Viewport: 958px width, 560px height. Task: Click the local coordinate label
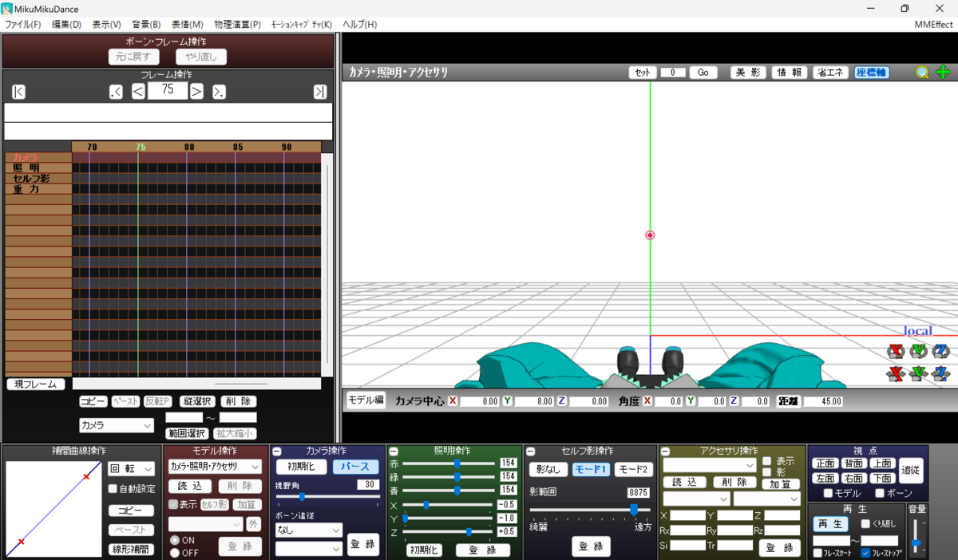coord(917,330)
